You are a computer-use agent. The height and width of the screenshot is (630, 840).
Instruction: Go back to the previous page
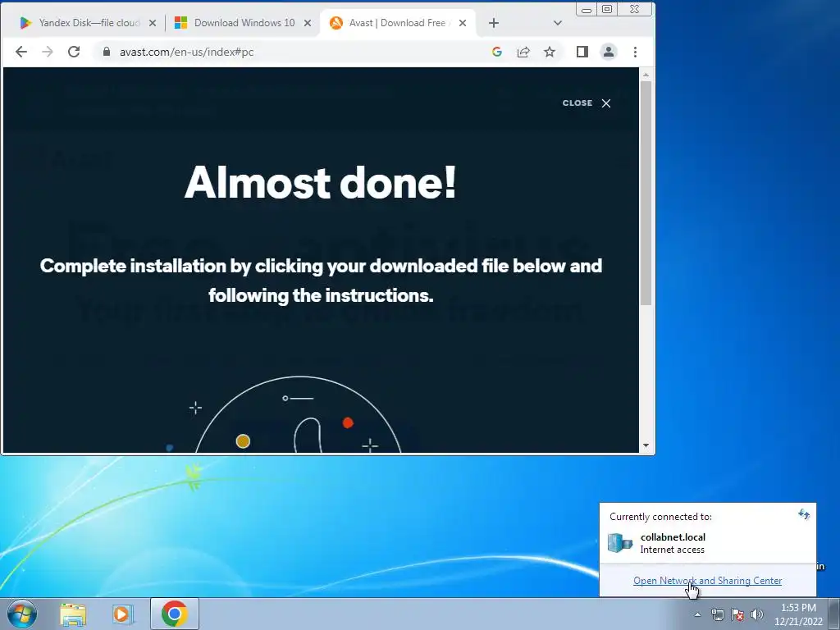coord(21,52)
